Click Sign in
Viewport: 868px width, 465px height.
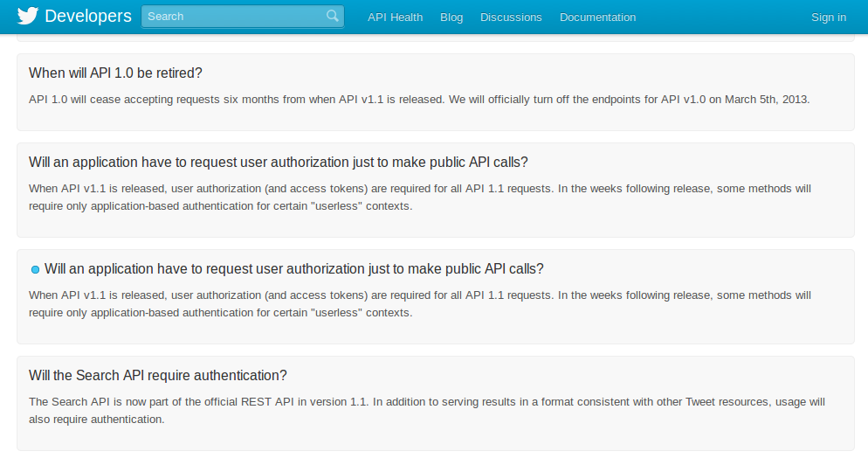[x=829, y=17]
